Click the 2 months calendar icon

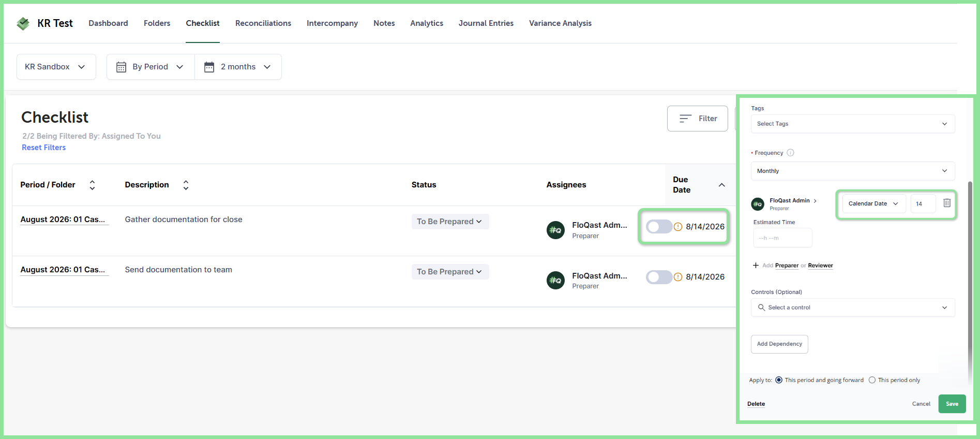point(209,67)
